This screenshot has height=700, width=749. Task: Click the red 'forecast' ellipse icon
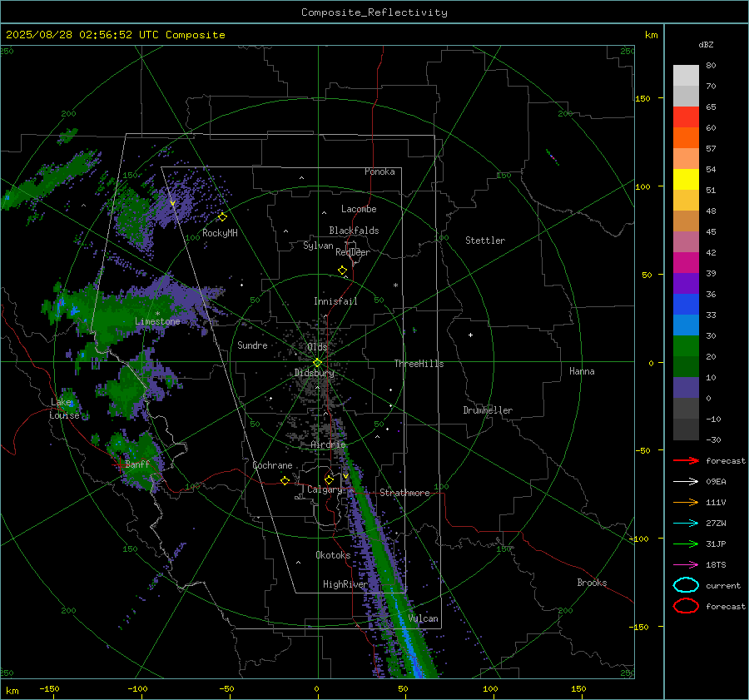[686, 606]
